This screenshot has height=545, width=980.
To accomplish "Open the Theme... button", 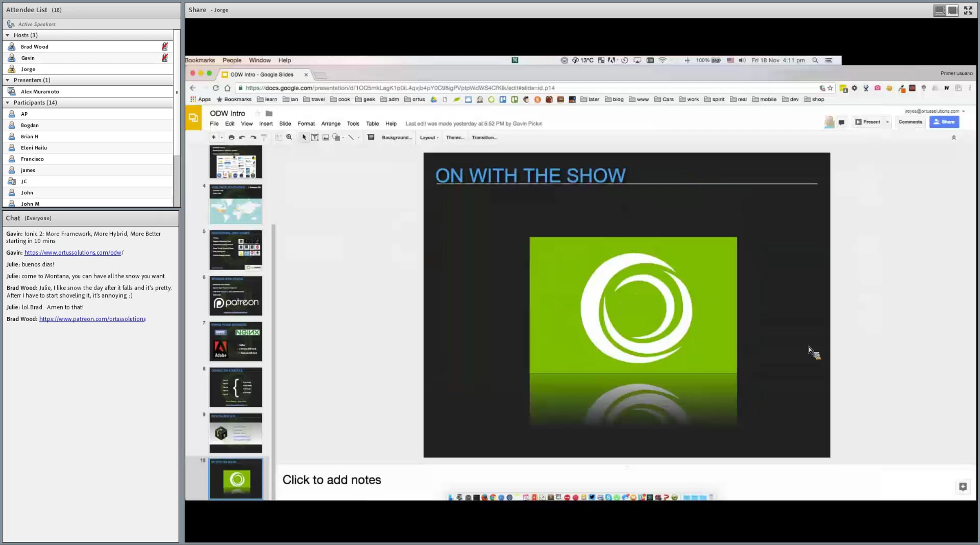I will tap(455, 138).
